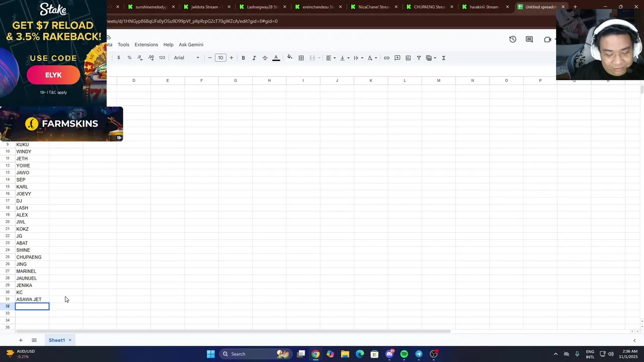Open the all sheets list

pos(34,340)
